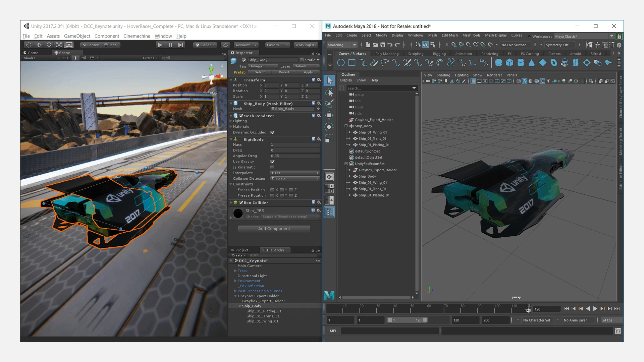Click the polygon cube shelf icon
The image size is (644, 362).
[x=509, y=63]
